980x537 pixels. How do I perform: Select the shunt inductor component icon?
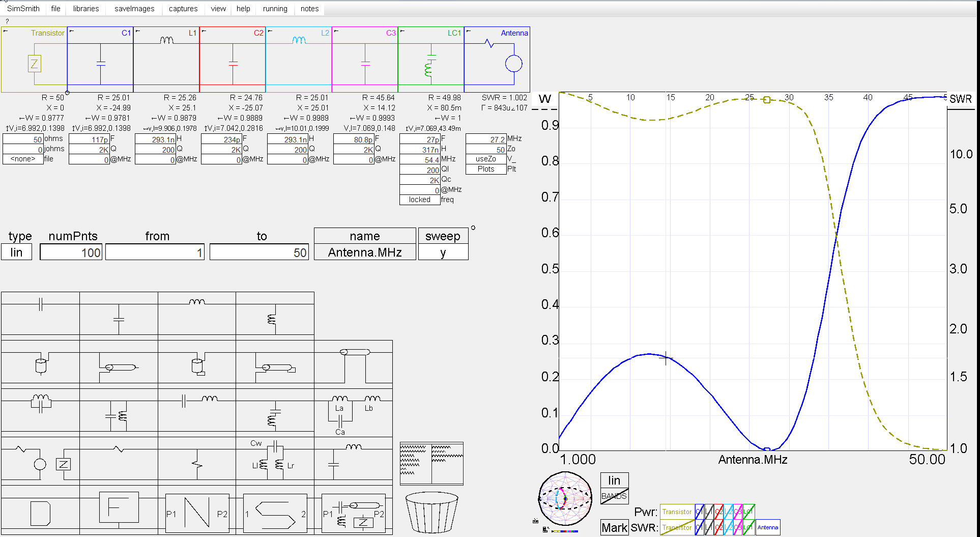[x=275, y=316]
